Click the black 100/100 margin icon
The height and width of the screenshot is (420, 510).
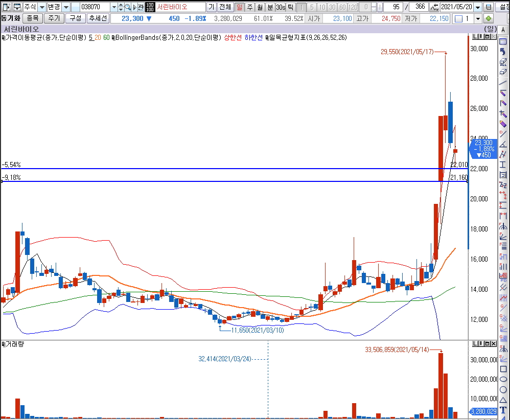(150, 7)
